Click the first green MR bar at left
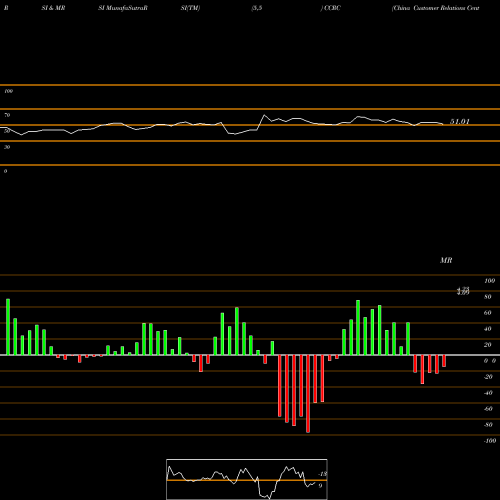 click(8, 327)
